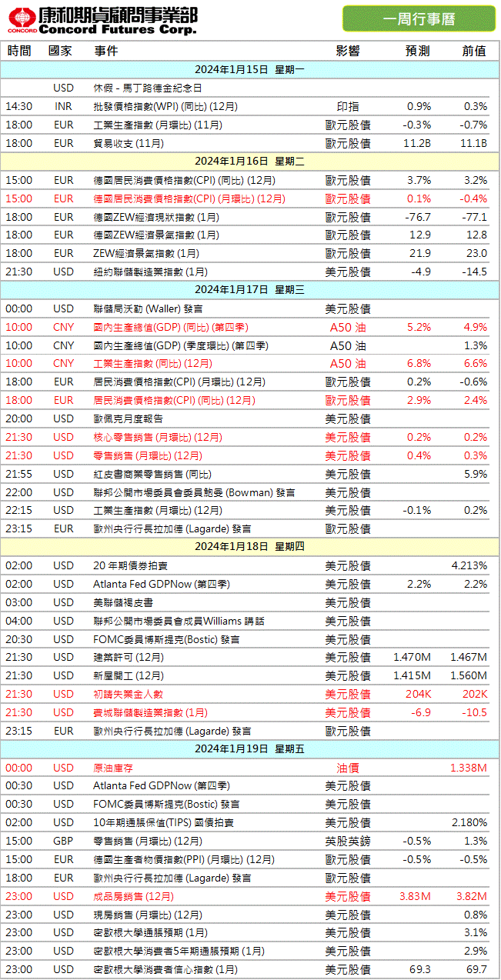501x980 pixels.
Task: Click the 事件 column header
Action: coord(106,51)
